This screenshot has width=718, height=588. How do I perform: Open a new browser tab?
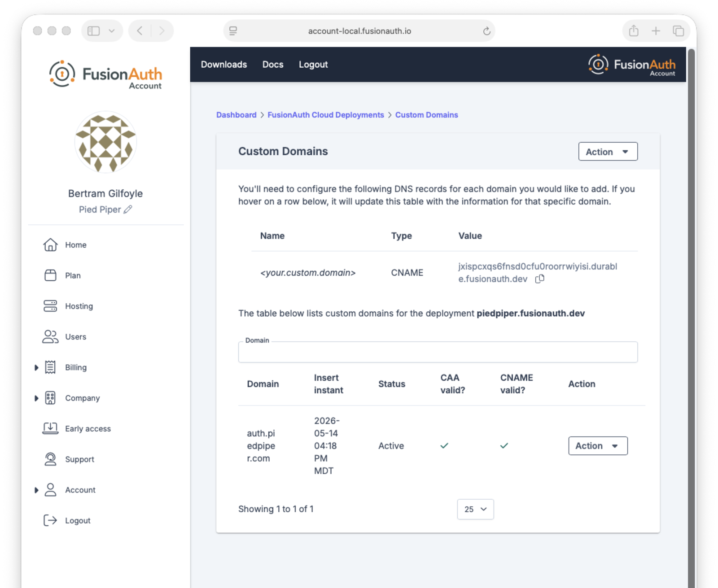pyautogui.click(x=656, y=30)
